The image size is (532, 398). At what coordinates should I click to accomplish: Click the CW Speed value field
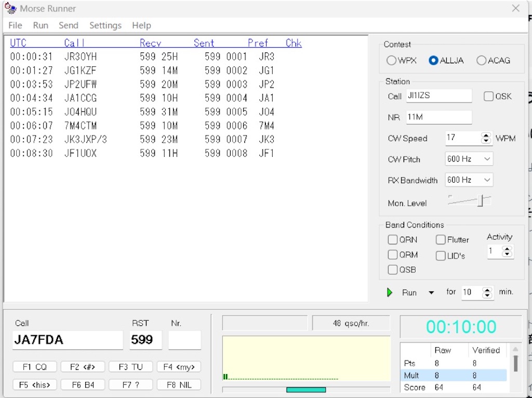[x=463, y=138]
